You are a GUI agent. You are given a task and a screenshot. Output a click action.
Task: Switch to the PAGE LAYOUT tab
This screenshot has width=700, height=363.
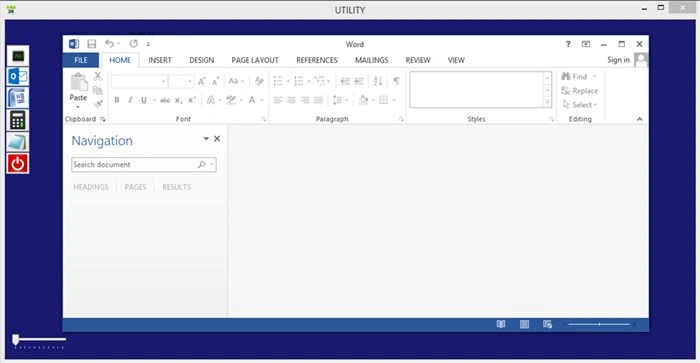click(x=255, y=60)
